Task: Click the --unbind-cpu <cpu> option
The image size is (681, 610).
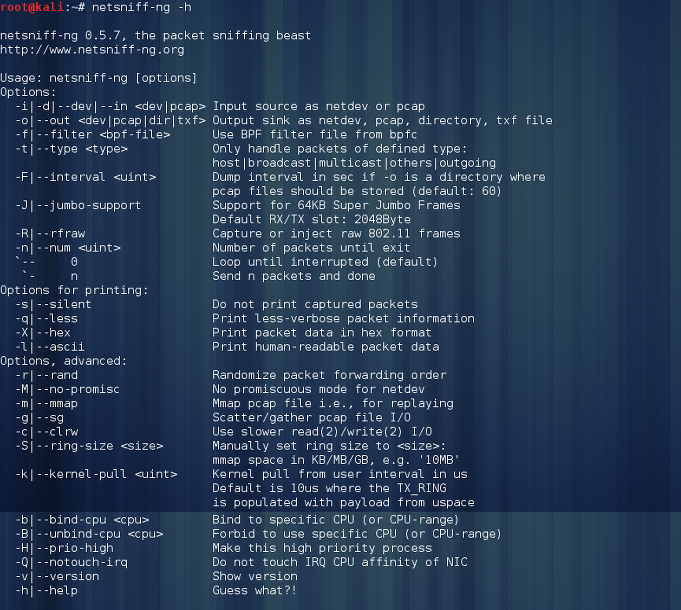Action: coord(89,534)
